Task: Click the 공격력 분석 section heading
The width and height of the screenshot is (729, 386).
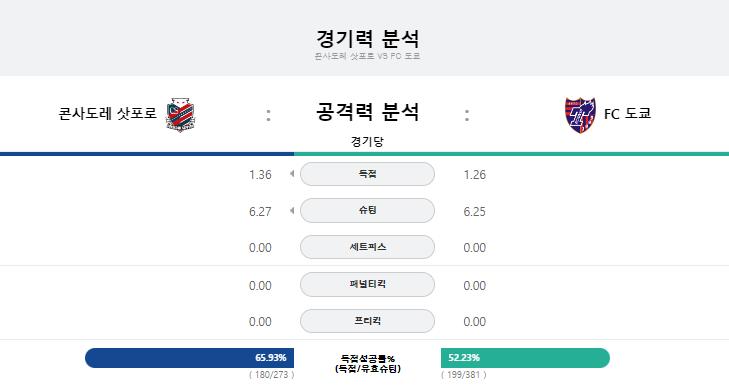Action: click(x=367, y=112)
